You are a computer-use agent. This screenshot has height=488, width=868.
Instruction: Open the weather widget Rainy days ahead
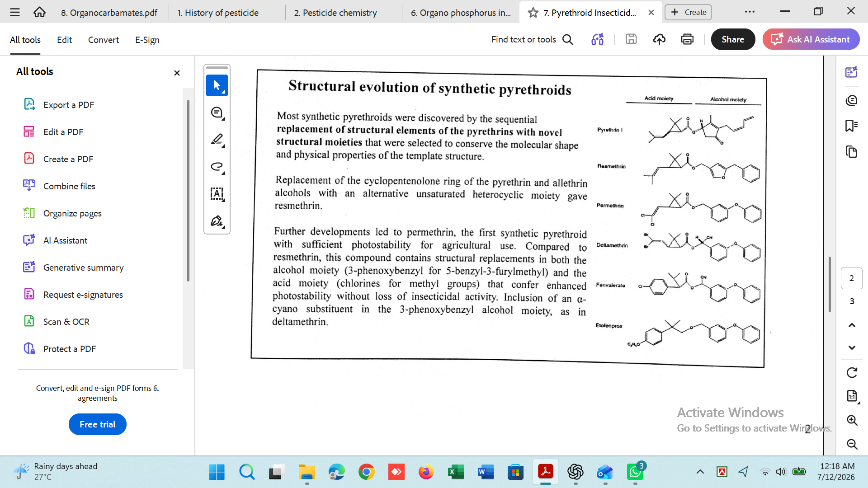point(56,472)
